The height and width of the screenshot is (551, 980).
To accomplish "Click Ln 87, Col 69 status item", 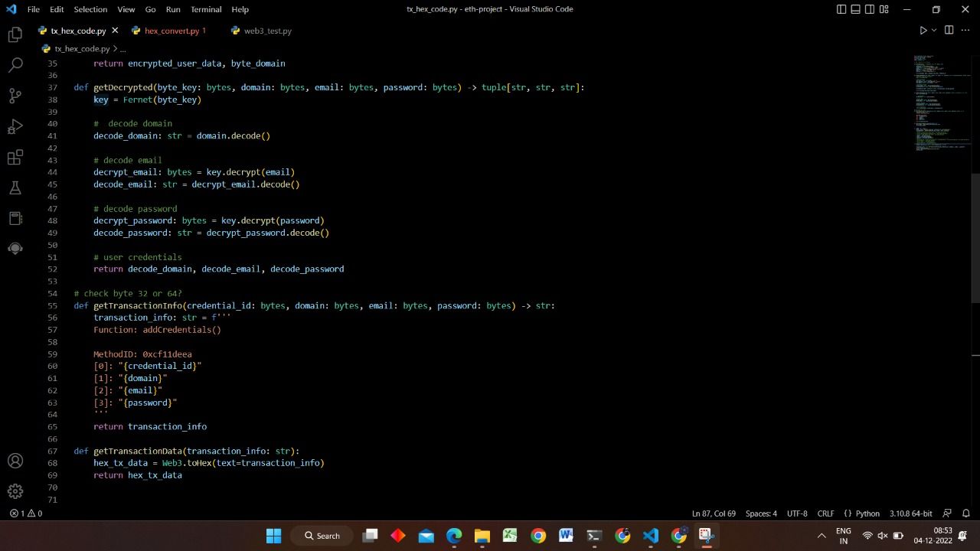I will [714, 514].
